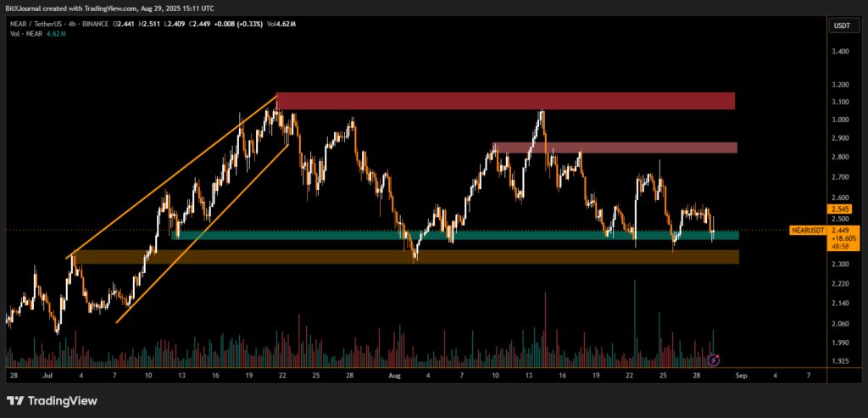868x418 pixels.
Task: Click the Jul label on time axis
Action: point(49,374)
